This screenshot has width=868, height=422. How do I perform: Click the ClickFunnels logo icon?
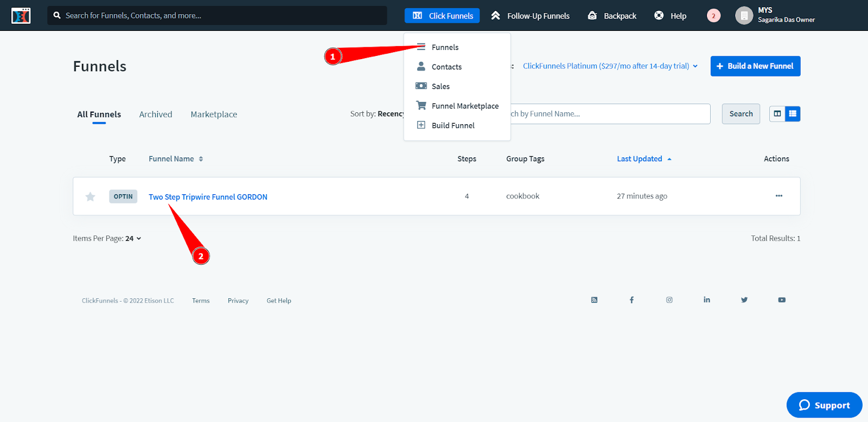point(21,16)
